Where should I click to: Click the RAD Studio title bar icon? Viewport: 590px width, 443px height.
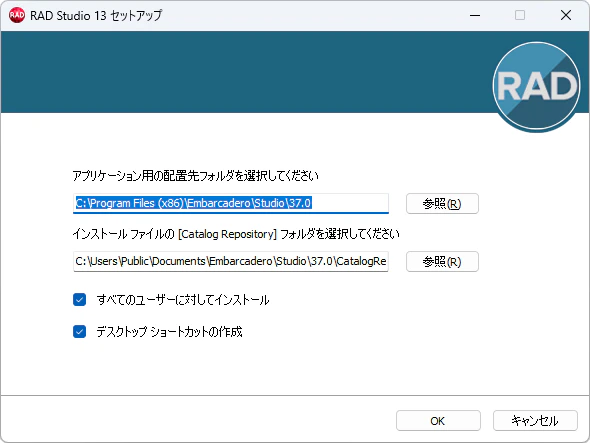click(17, 15)
